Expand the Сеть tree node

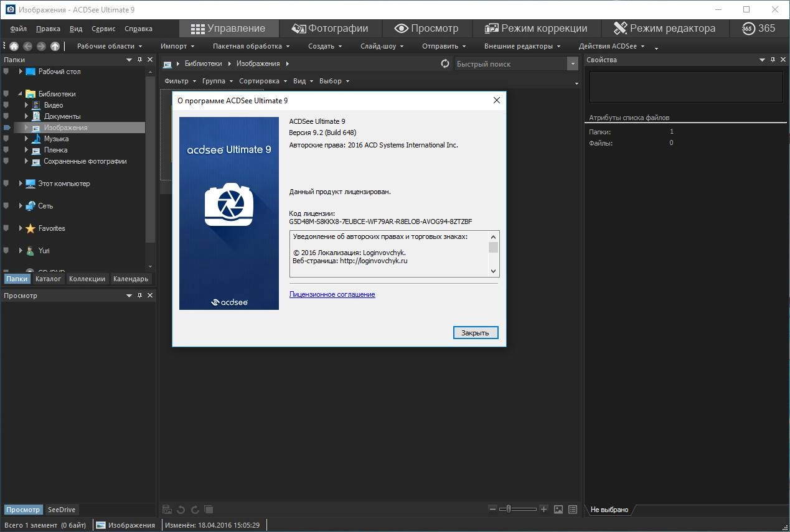tap(21, 206)
